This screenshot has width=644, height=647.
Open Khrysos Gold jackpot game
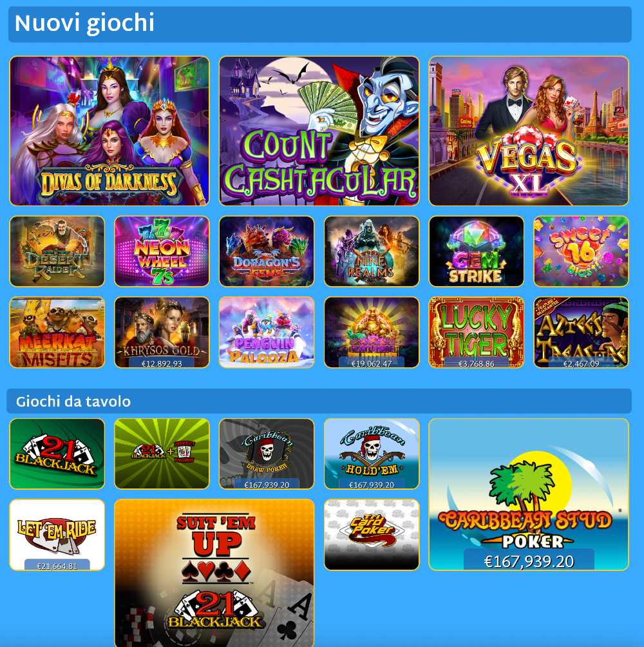click(162, 332)
